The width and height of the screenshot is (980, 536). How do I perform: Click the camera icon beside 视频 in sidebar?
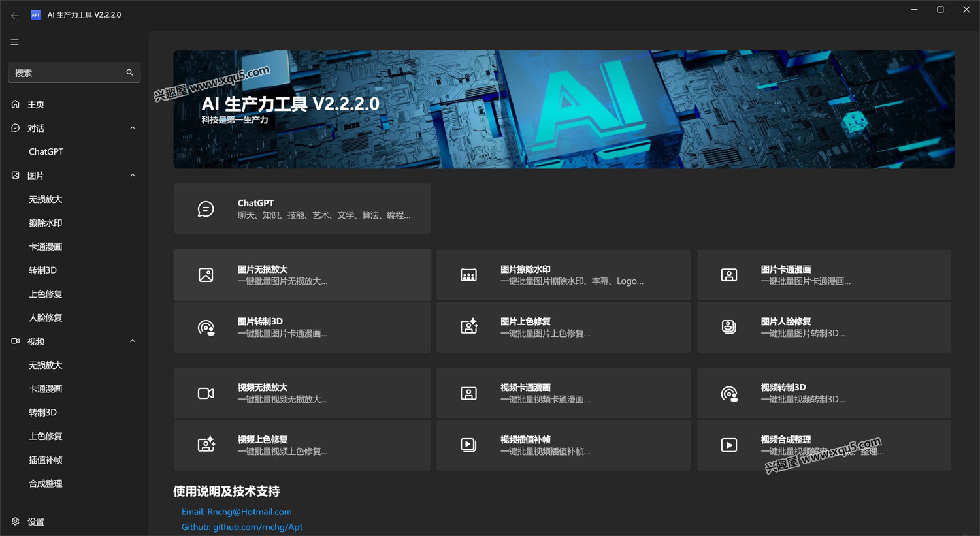tap(16, 341)
